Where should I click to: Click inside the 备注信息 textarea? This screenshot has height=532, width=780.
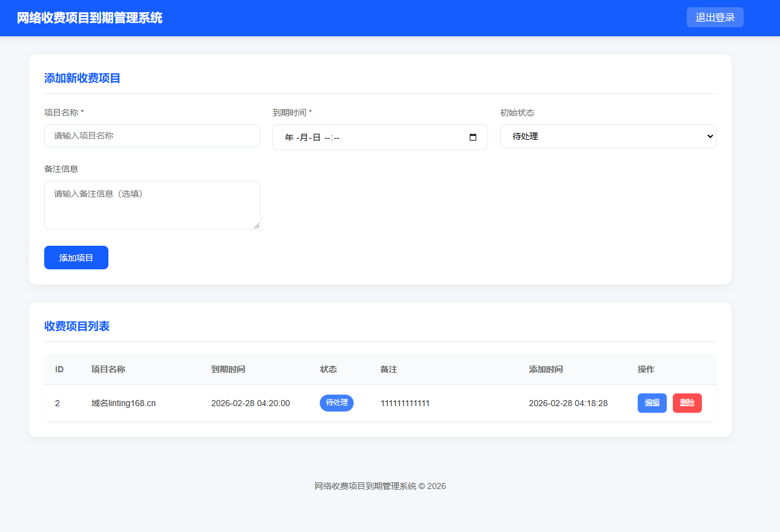click(152, 205)
